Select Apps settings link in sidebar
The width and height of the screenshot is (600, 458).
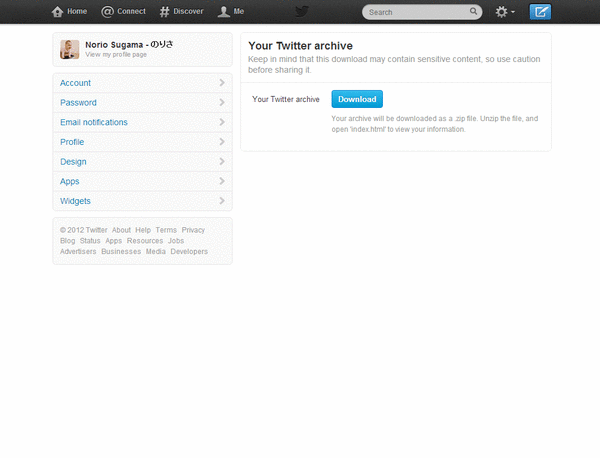tap(70, 182)
